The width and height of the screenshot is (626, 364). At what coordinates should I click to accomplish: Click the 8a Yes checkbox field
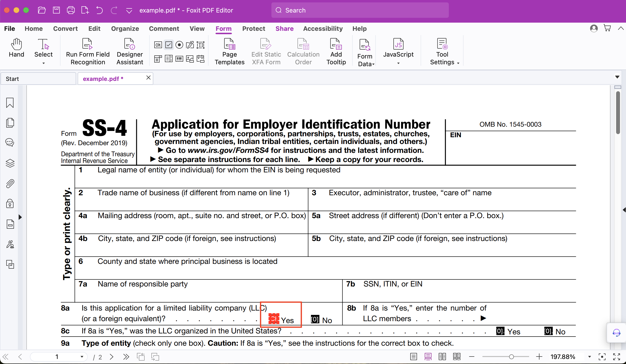point(274,318)
